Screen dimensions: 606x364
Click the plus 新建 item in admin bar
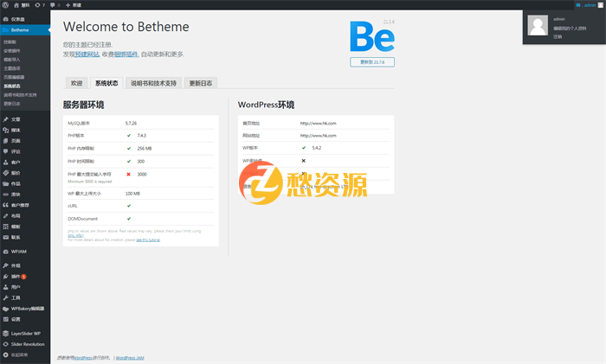tap(74, 5)
